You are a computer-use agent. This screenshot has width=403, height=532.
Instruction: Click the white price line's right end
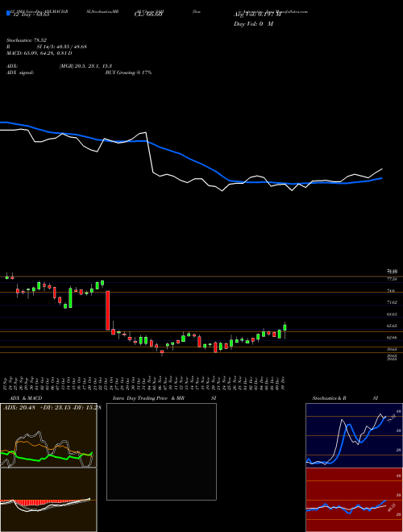[x=382, y=168]
